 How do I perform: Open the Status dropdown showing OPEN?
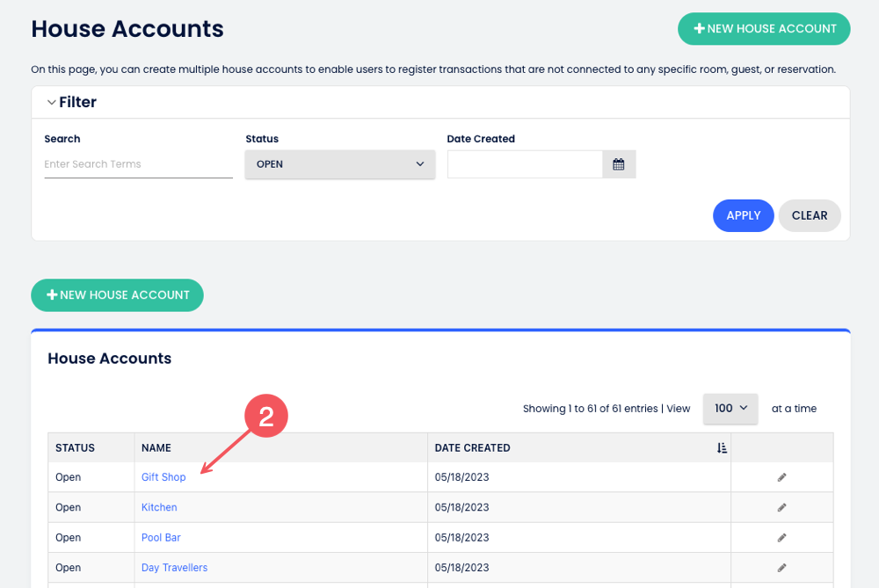tap(339, 164)
